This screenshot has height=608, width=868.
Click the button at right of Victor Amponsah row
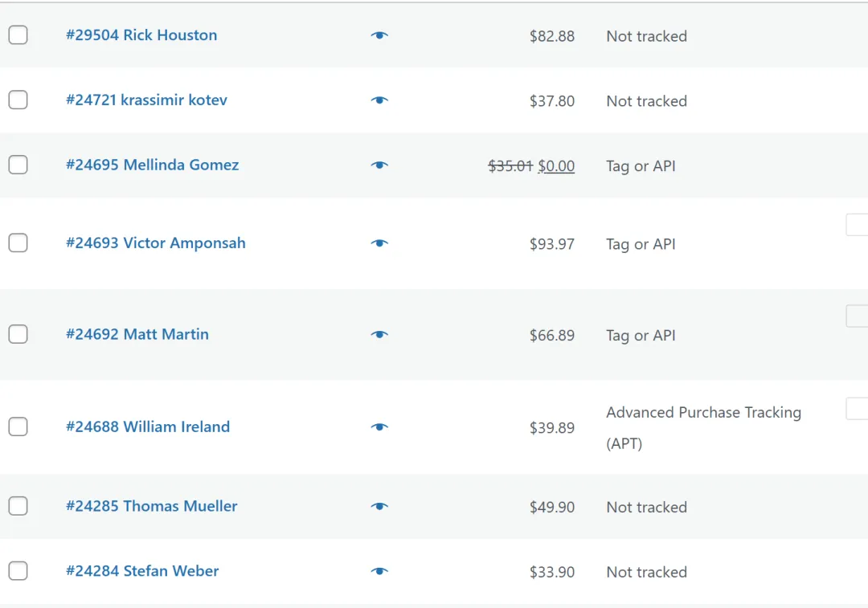coord(857,225)
